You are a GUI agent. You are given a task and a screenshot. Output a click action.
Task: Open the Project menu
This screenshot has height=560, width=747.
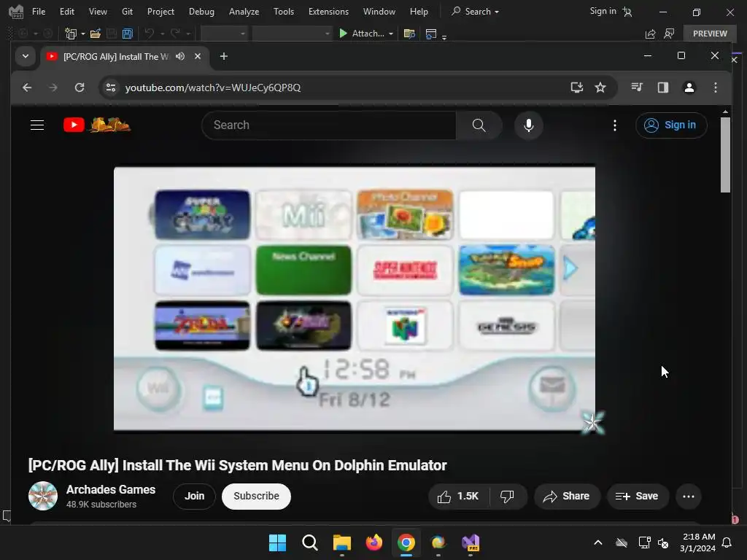tap(160, 12)
